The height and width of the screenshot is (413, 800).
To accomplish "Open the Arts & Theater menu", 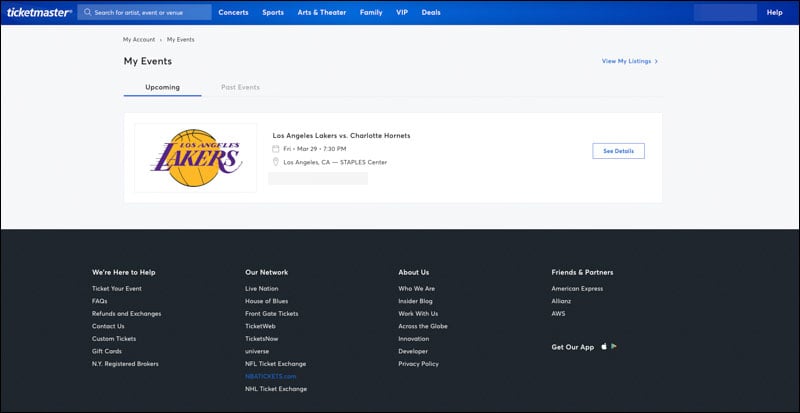I will pos(322,12).
